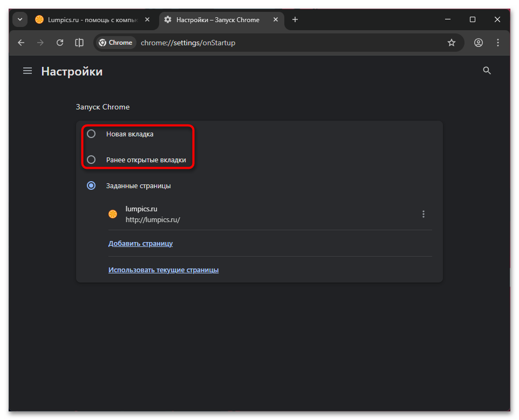
Task: Open new tab with plus button
Action: [295, 20]
